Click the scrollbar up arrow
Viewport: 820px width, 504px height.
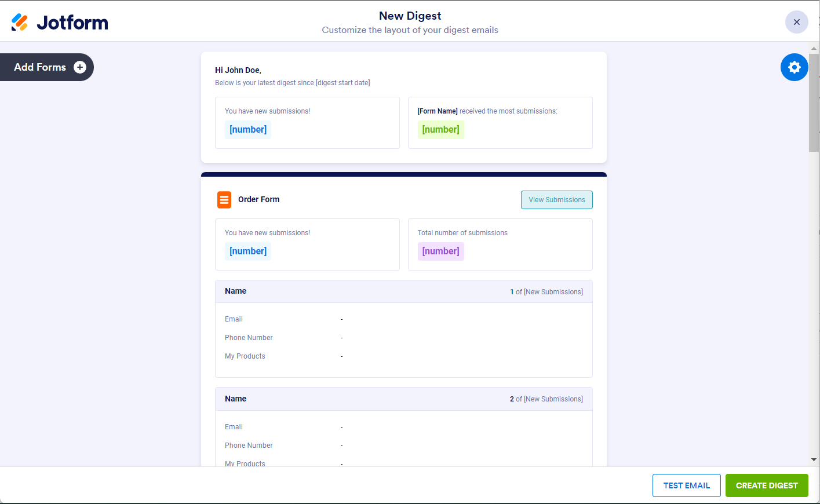(814, 49)
